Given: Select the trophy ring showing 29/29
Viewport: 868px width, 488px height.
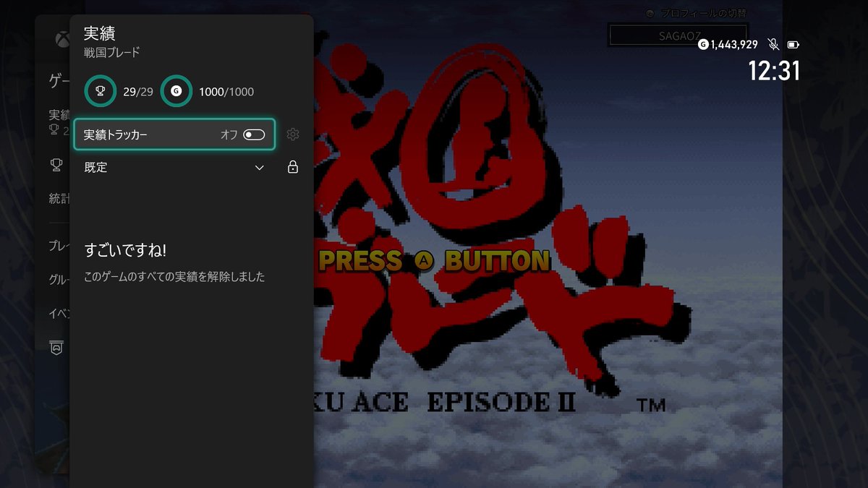Looking at the screenshot, I should [x=101, y=91].
